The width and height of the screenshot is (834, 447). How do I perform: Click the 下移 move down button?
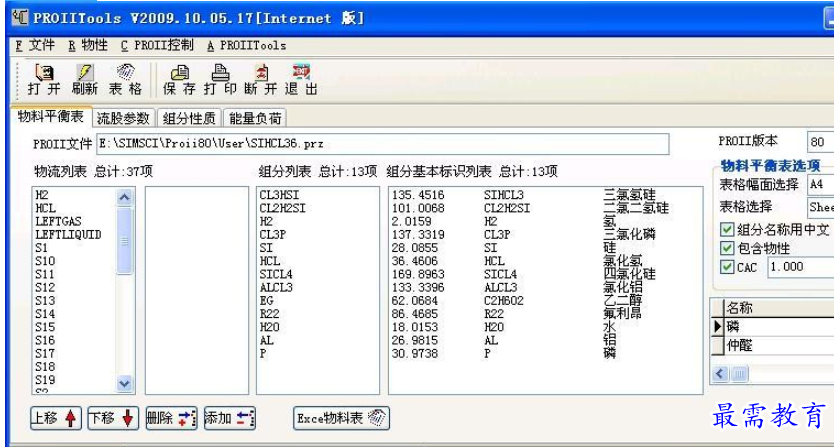(x=113, y=418)
